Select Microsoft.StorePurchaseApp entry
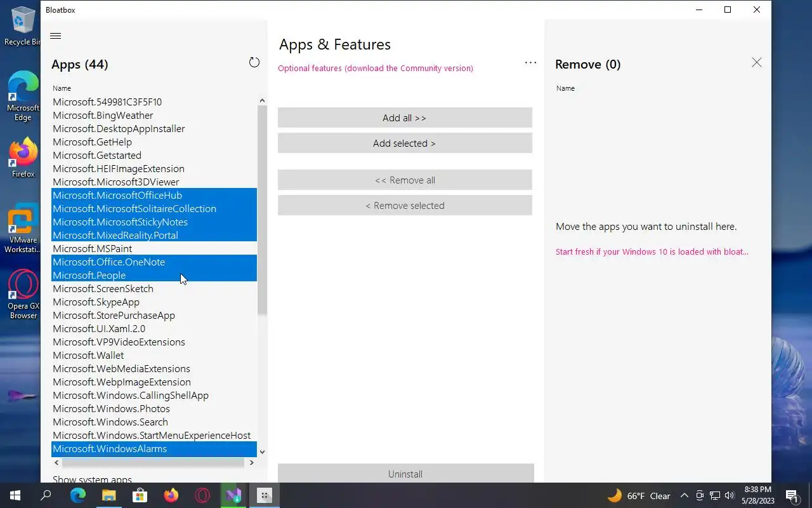Screen dimensions: 812x508 (154, 315)
